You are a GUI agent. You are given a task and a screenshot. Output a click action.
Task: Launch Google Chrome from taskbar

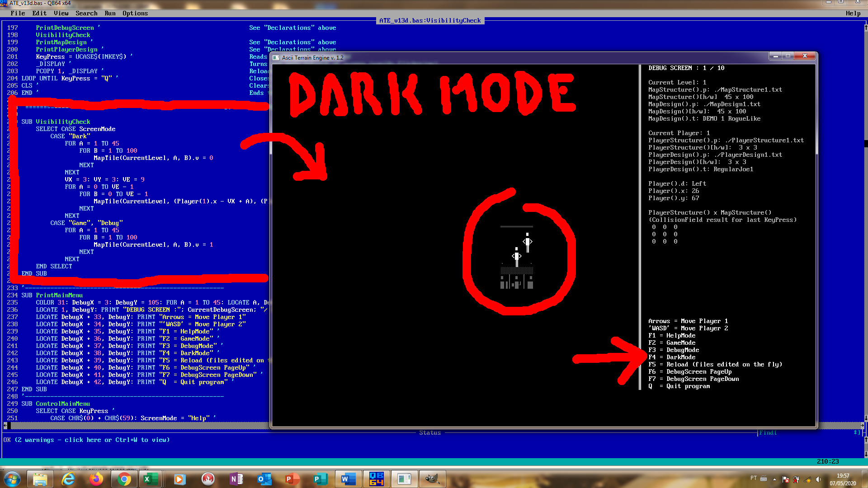[x=124, y=479]
